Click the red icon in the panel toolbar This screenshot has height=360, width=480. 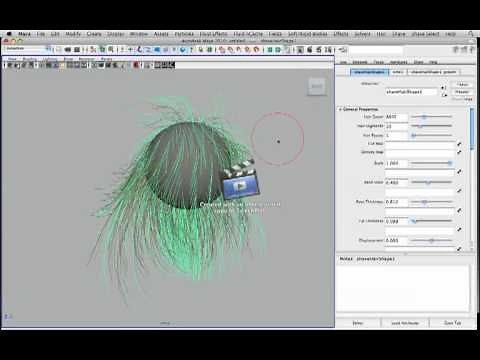point(136,65)
